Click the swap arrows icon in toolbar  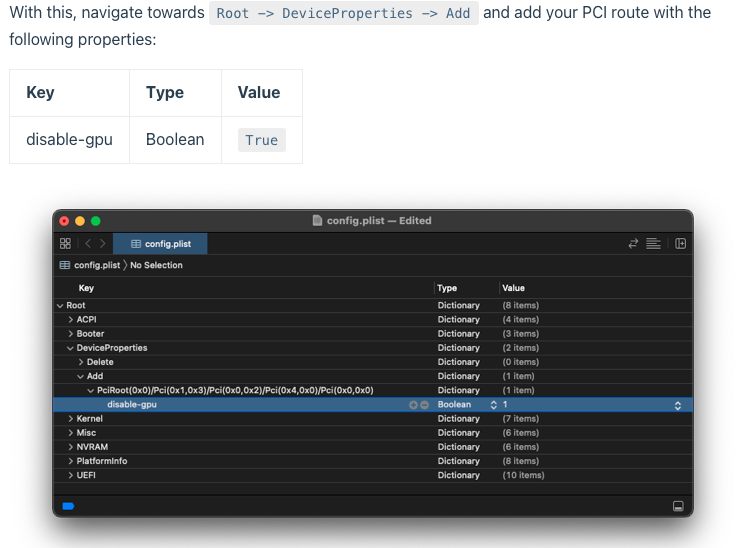(x=633, y=244)
